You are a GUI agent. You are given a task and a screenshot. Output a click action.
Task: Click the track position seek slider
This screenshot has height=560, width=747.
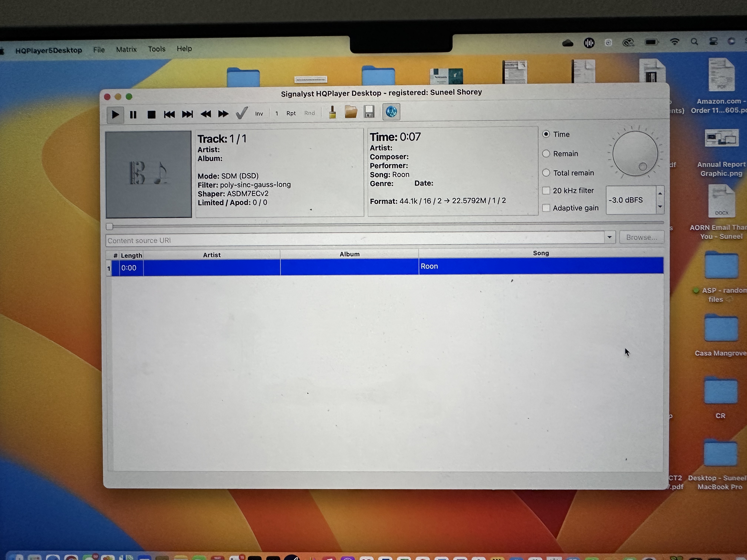(x=385, y=224)
